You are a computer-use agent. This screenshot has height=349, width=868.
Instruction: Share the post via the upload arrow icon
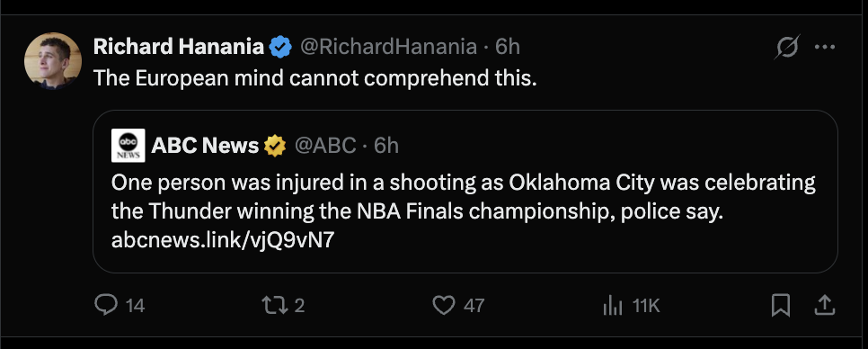click(824, 305)
